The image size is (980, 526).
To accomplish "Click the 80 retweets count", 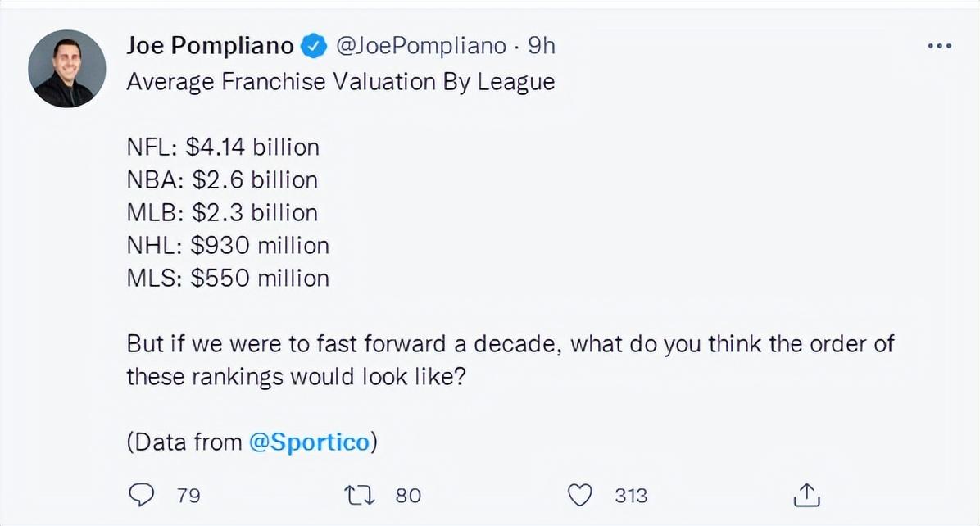I will (x=408, y=495).
